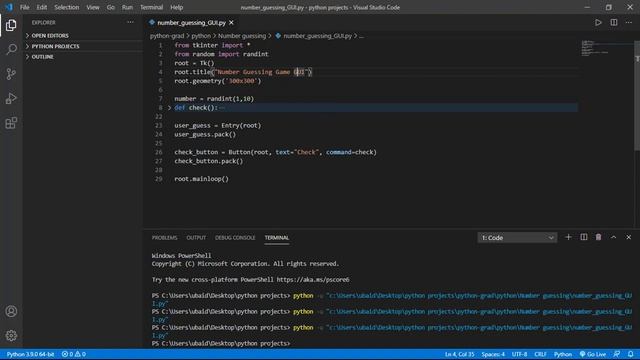
Task: Open the Source Control view
Action: point(11,74)
